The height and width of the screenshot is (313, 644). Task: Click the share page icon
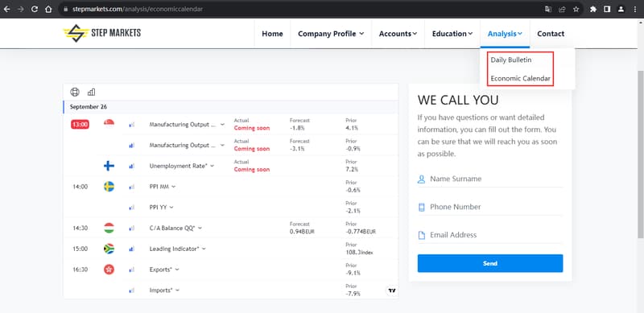click(x=562, y=9)
